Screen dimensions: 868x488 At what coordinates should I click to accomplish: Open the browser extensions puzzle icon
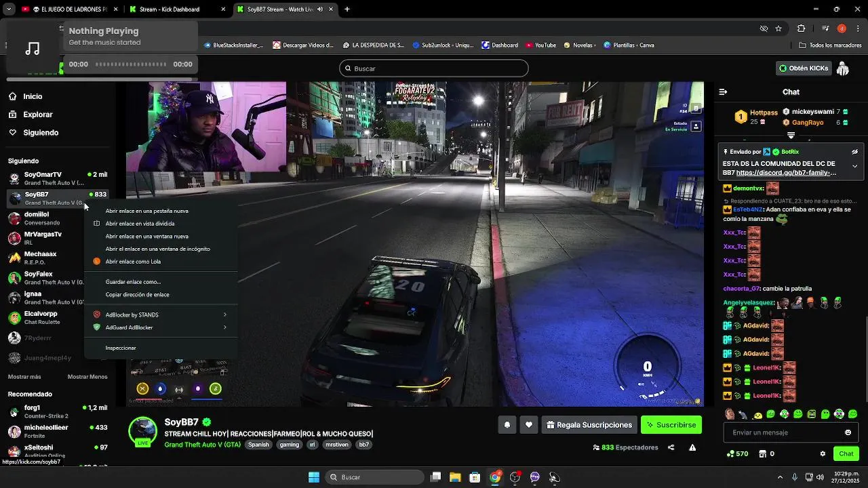point(802,28)
